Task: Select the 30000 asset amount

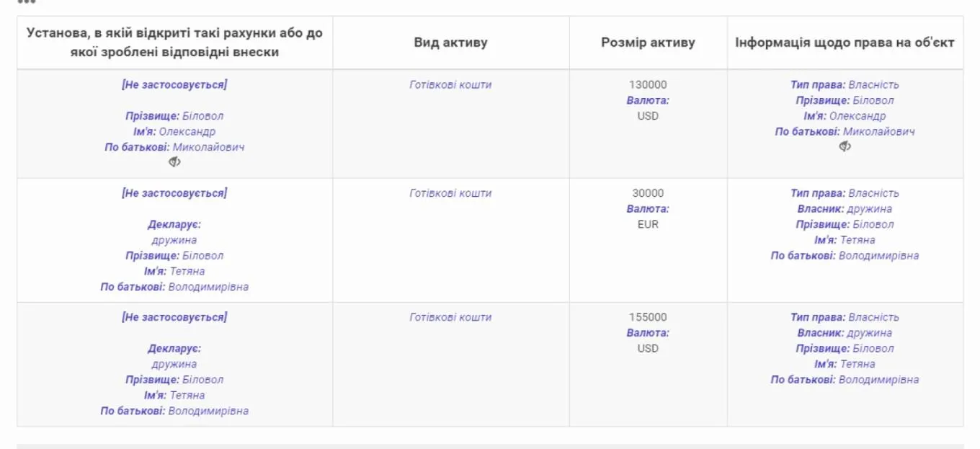Action: [x=648, y=193]
